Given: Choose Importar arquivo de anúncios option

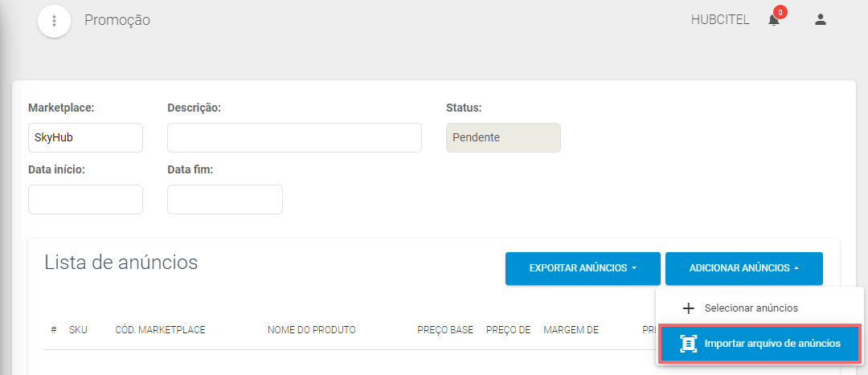Looking at the screenshot, I should [759, 344].
